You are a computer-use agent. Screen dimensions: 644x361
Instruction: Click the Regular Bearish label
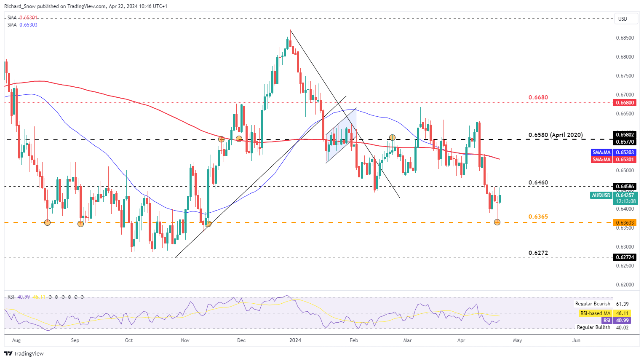(593, 304)
